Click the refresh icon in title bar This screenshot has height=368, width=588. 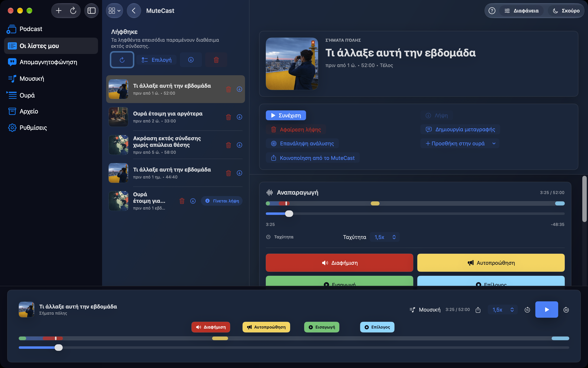pyautogui.click(x=73, y=11)
